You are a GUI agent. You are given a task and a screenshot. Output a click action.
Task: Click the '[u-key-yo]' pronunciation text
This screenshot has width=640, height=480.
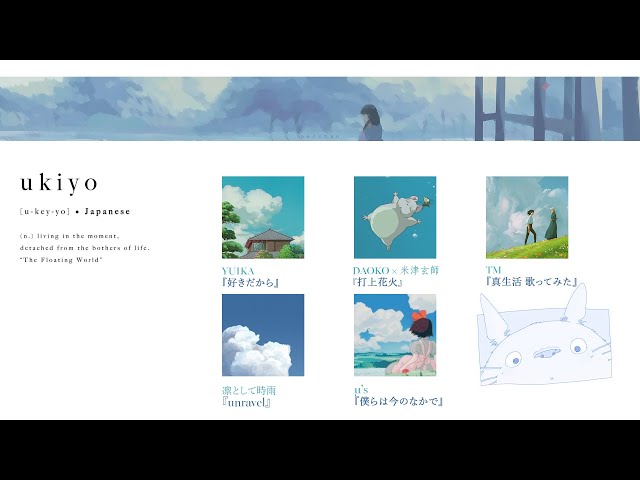45,211
